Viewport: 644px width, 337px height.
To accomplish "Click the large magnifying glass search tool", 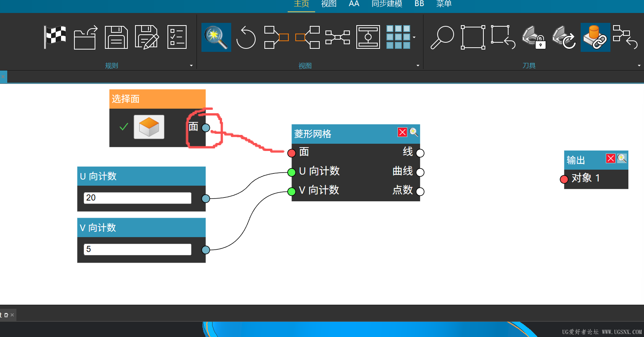I will [x=442, y=37].
